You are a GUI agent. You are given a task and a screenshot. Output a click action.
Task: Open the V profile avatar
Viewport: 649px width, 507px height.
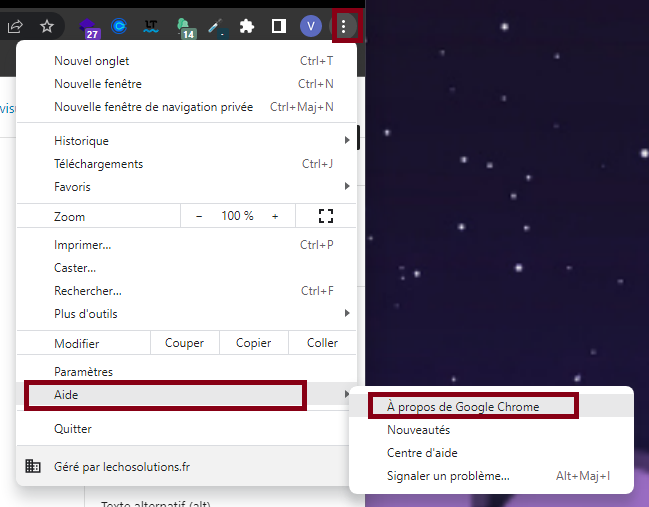[311, 26]
